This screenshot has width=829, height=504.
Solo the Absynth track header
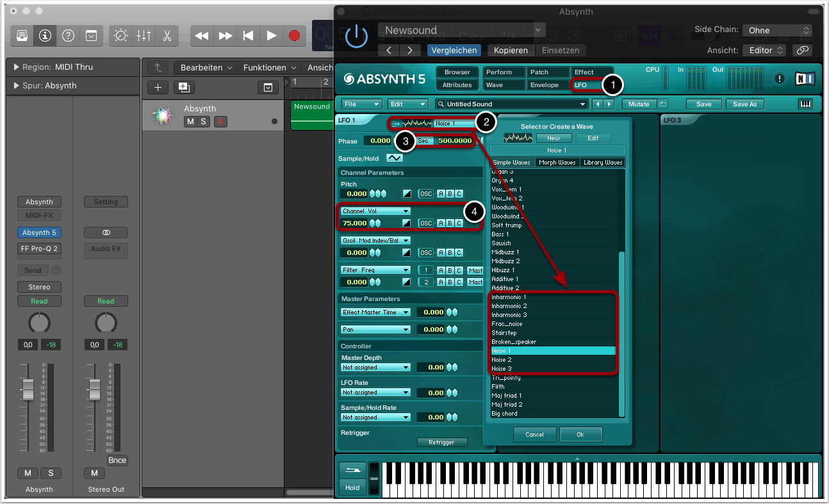point(204,122)
